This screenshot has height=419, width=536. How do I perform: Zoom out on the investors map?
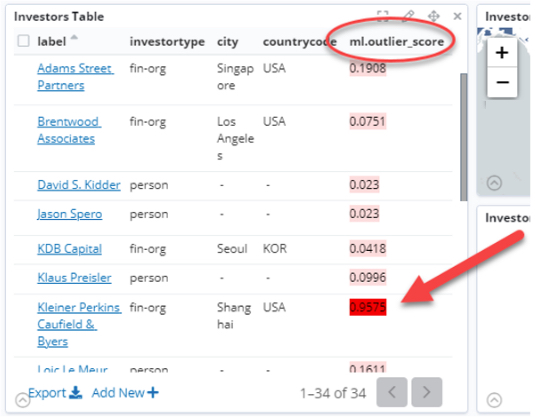tap(502, 82)
